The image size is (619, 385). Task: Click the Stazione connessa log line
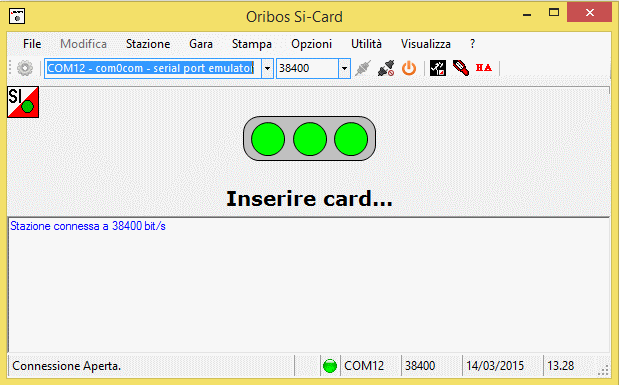(88, 226)
